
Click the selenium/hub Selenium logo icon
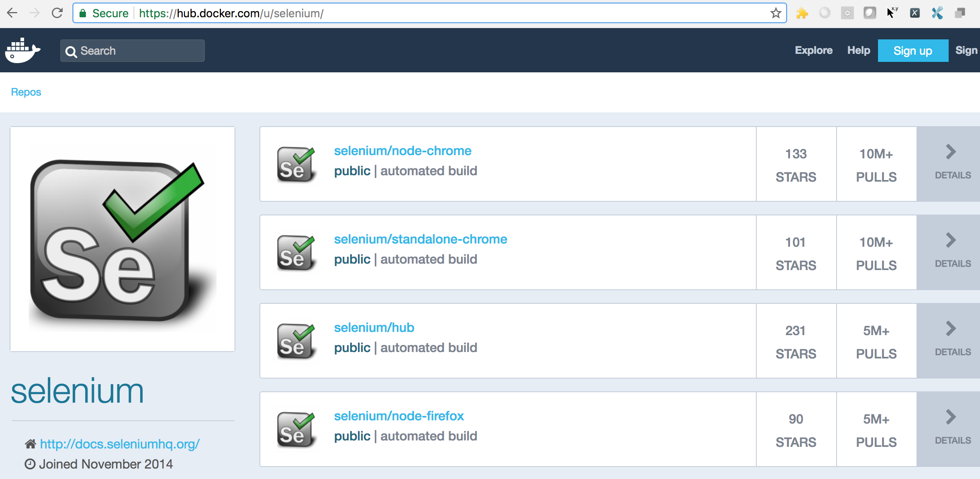click(296, 341)
